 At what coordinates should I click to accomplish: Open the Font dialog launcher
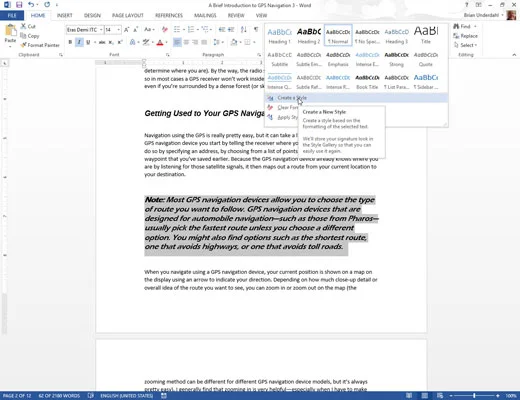click(168, 55)
